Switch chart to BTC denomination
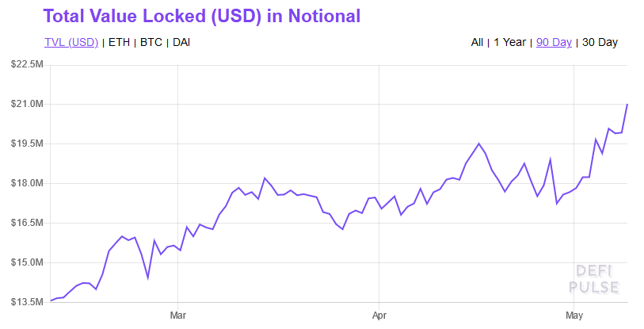 151,42
